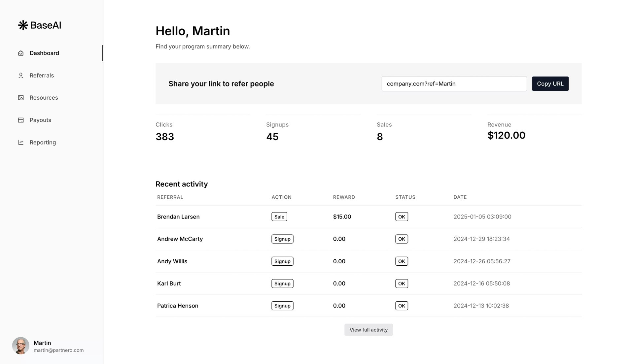Focus the referral link text field
The image size is (634, 364).
coord(454,84)
